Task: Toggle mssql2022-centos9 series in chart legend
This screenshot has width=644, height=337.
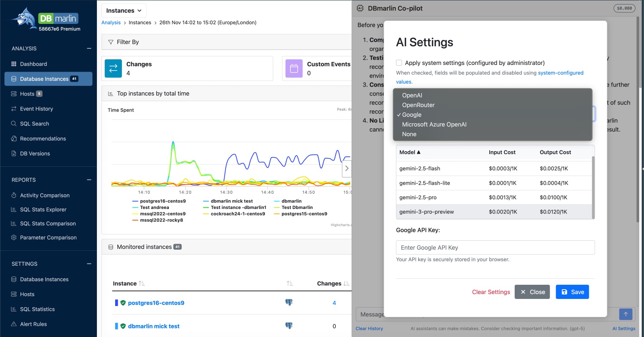Action: tap(159, 214)
